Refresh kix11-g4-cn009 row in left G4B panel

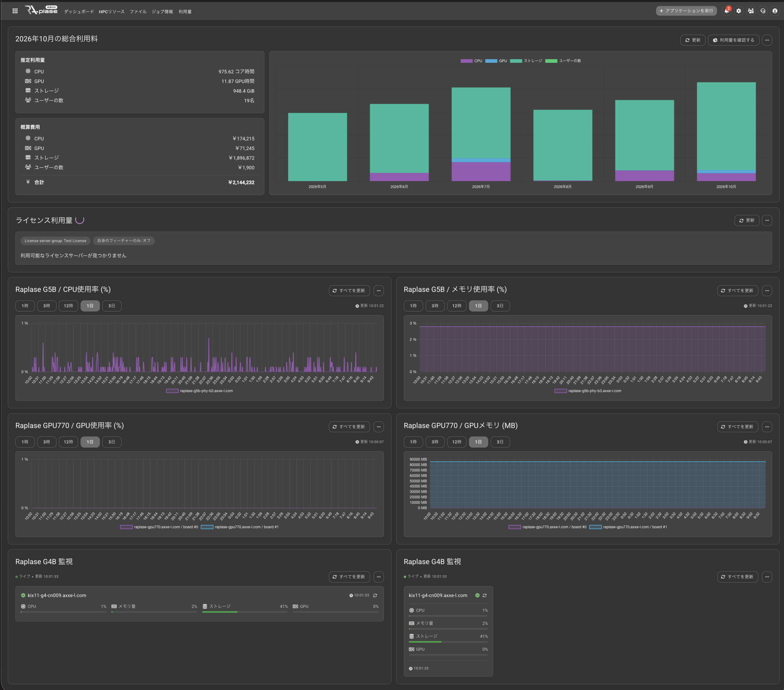point(375,595)
